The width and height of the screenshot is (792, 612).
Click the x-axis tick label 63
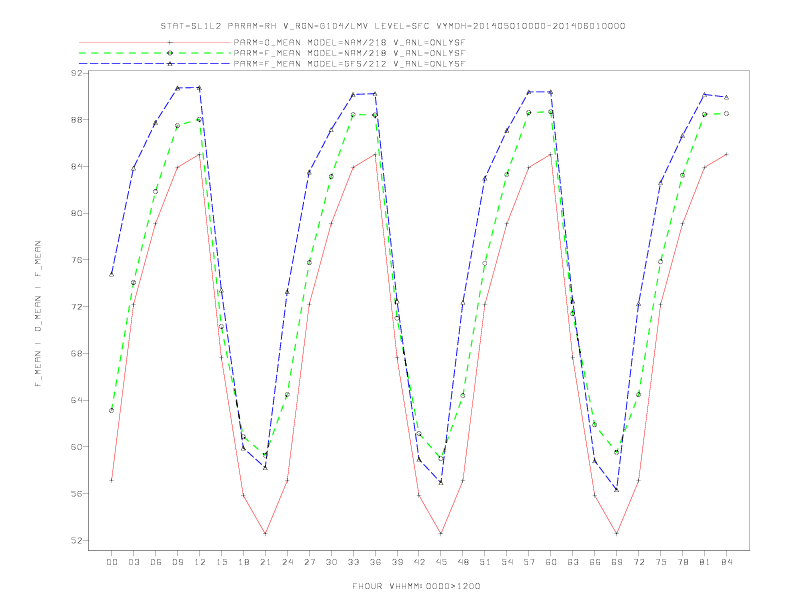573,562
